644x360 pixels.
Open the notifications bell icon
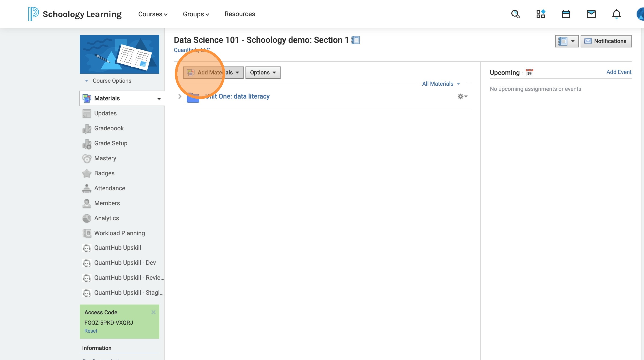[616, 14]
